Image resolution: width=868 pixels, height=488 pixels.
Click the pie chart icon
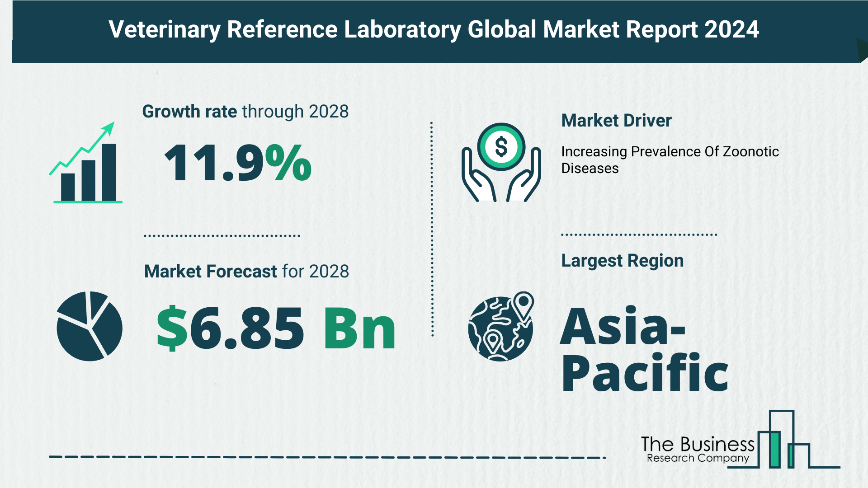[x=90, y=326]
